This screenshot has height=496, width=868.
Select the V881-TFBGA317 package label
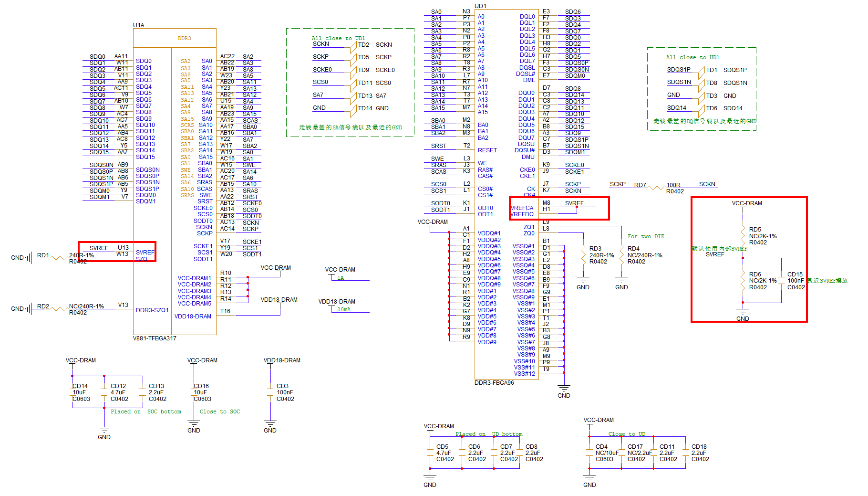point(155,338)
